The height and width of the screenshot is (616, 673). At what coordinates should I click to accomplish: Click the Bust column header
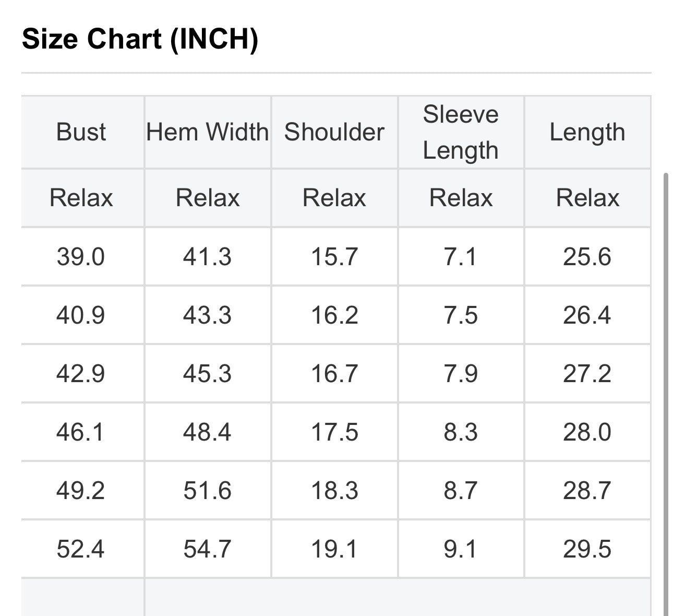(81, 132)
